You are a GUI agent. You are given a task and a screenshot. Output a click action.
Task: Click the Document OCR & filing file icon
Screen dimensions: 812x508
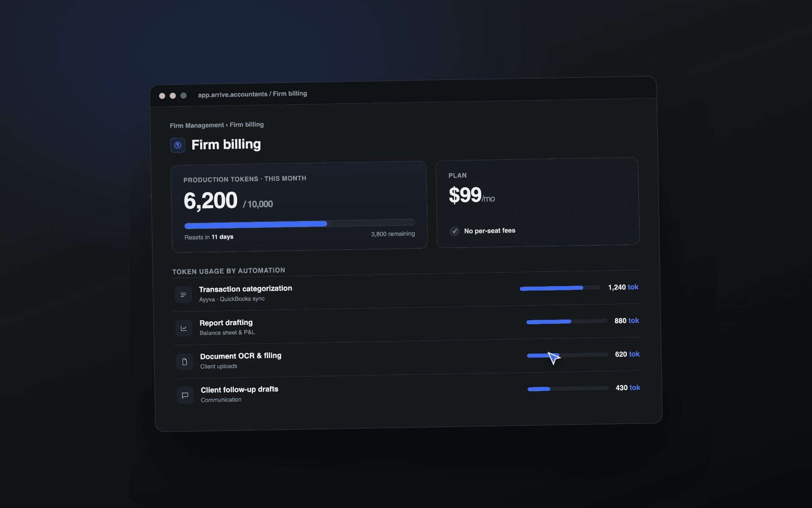(184, 362)
